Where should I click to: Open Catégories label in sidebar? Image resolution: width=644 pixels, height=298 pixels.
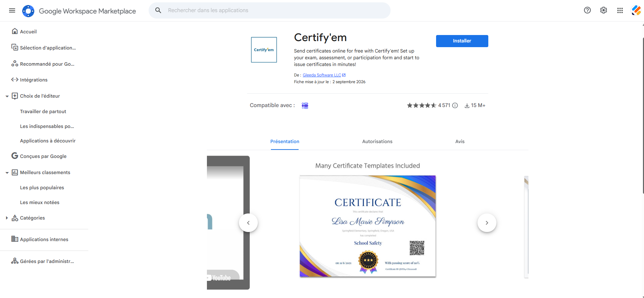[x=32, y=218]
